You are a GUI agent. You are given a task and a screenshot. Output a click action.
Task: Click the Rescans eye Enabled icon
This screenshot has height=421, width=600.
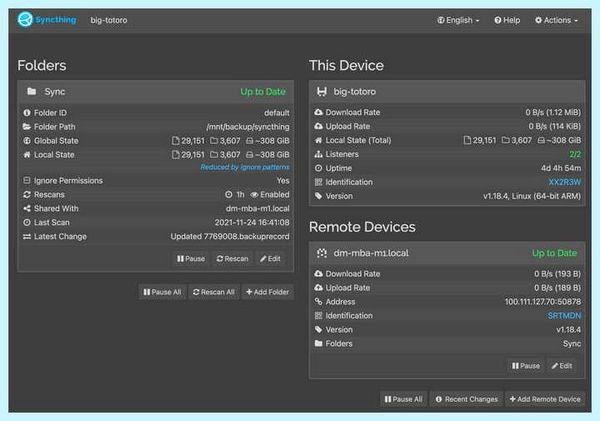tap(254, 195)
